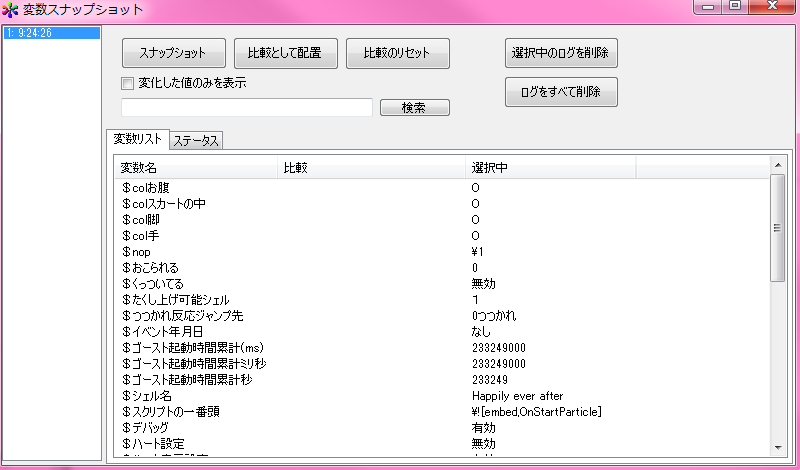Select the $nop variable row
800x470 pixels.
(x=442, y=252)
